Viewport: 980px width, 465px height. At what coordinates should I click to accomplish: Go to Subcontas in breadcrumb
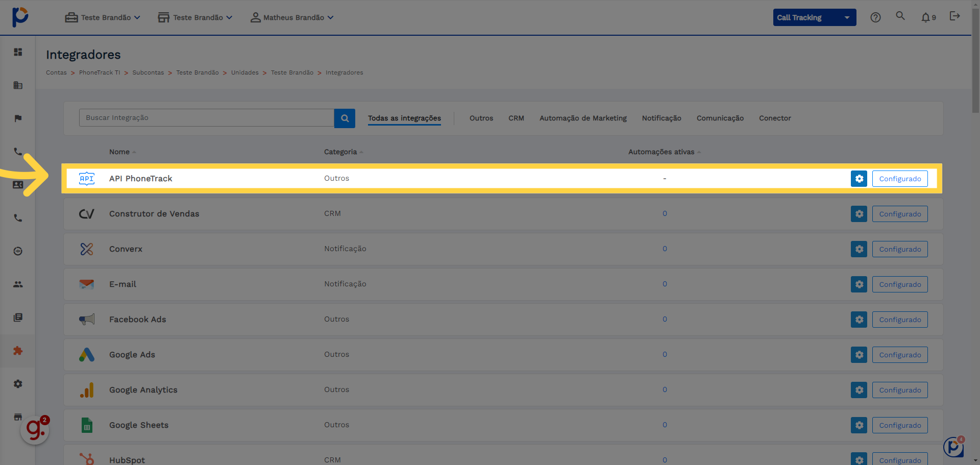coord(148,72)
